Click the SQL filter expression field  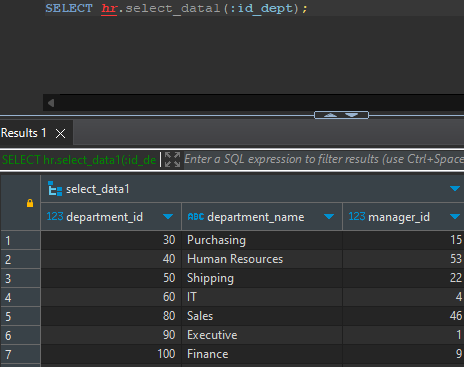(x=323, y=159)
